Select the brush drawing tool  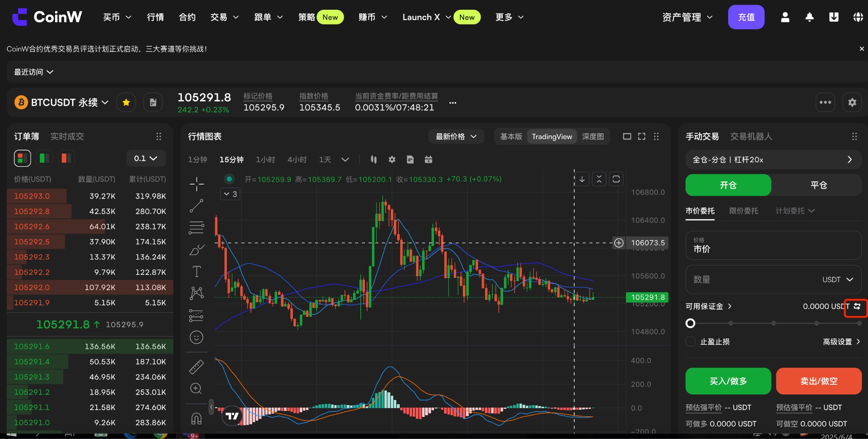click(197, 250)
